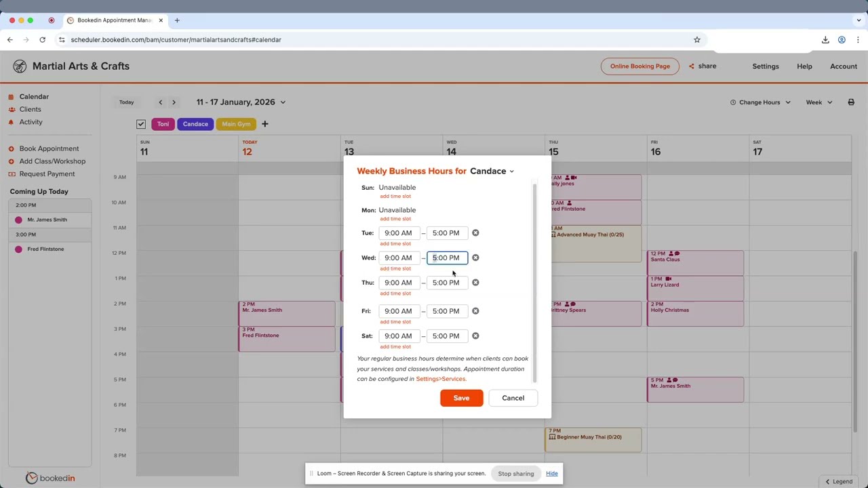Open browser downloads icon
The height and width of the screenshot is (488, 868).
click(x=825, y=40)
